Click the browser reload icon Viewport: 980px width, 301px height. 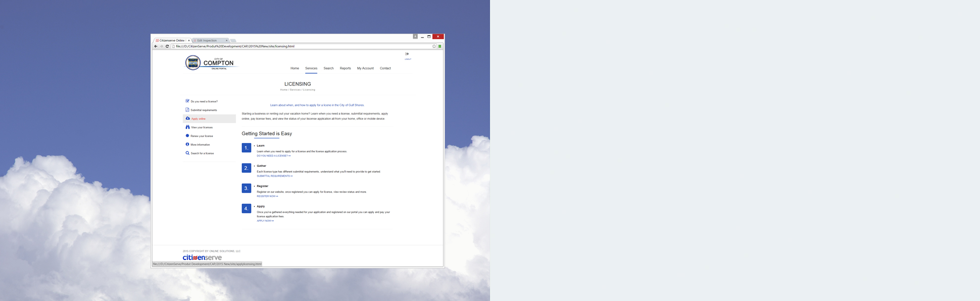tap(167, 47)
